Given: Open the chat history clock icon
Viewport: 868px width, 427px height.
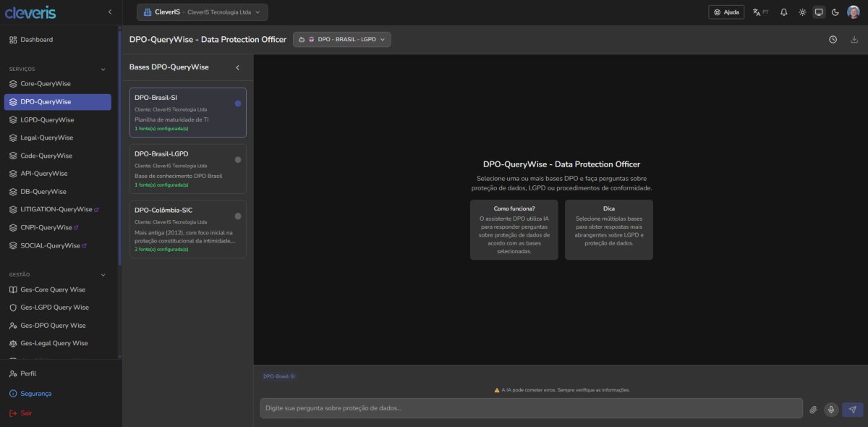Looking at the screenshot, I should coord(833,40).
